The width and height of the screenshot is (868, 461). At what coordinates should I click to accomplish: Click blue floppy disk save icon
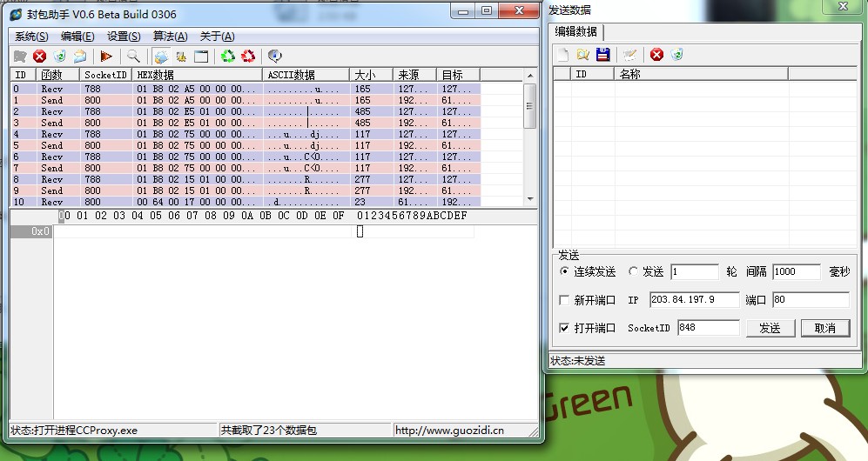click(x=602, y=54)
